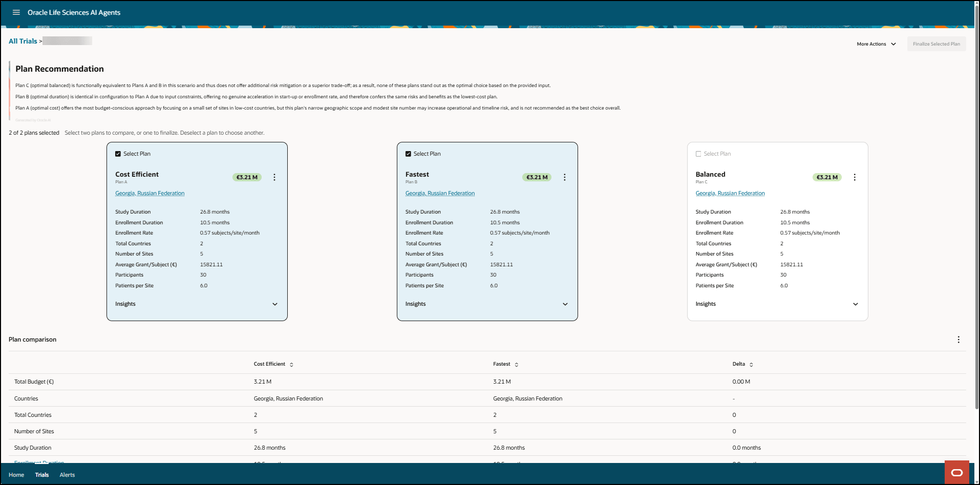Click the Countries row label in comparison table
This screenshot has width=980, height=485.
point(26,398)
